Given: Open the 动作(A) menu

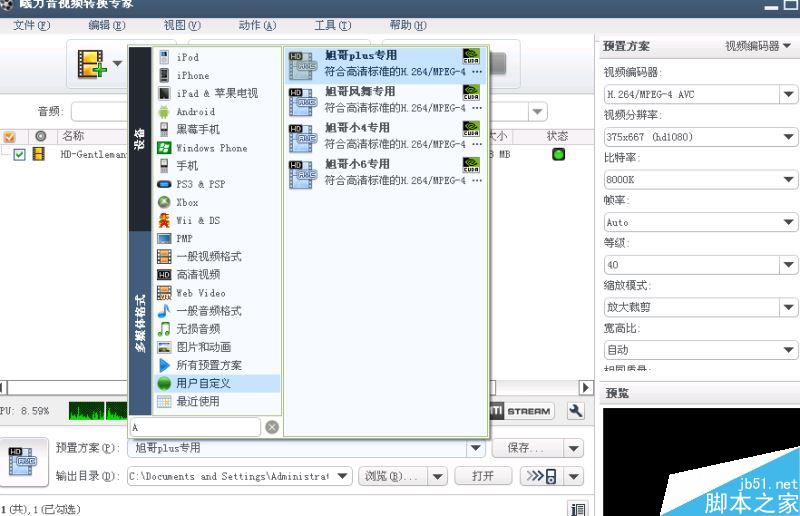Looking at the screenshot, I should (x=257, y=25).
